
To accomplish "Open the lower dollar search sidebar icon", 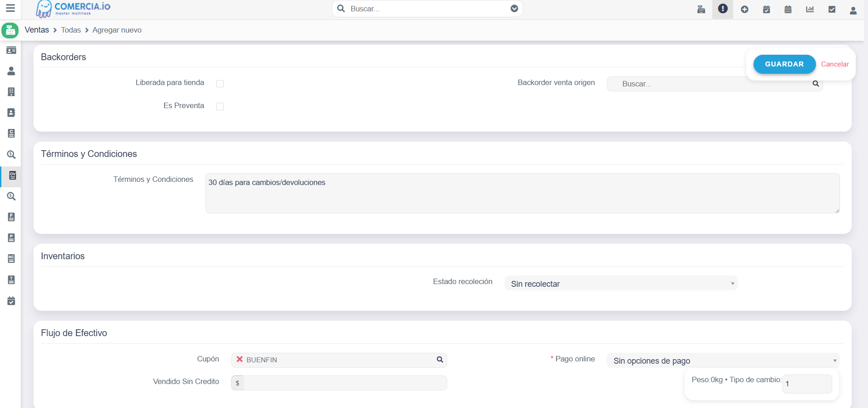I will tap(11, 196).
